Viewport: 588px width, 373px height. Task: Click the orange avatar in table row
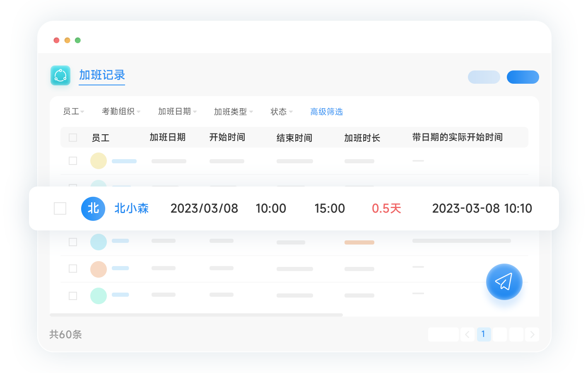click(99, 269)
